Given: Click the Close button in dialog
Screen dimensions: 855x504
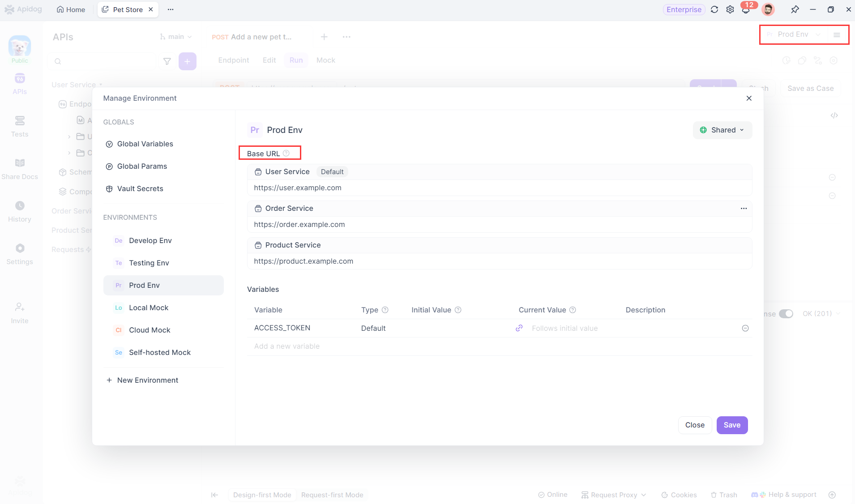Looking at the screenshot, I should point(695,425).
